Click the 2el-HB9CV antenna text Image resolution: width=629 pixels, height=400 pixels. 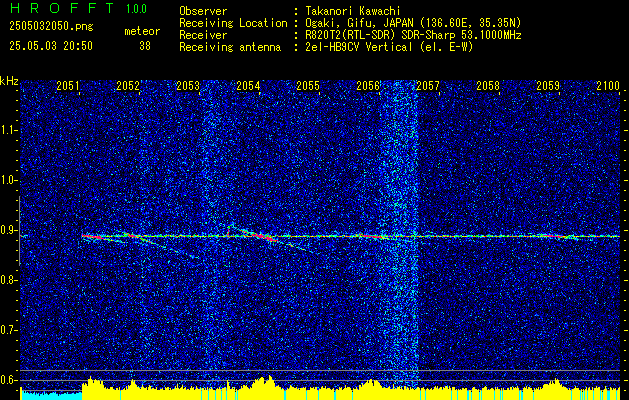[x=387, y=47]
